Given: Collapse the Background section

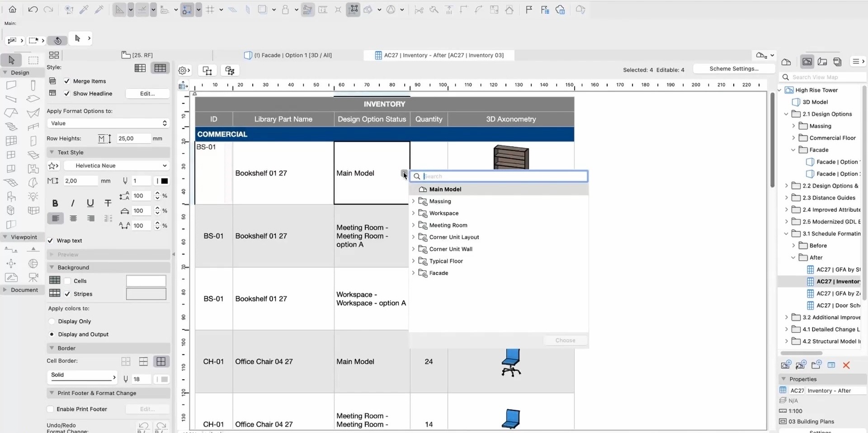Looking at the screenshot, I should tap(52, 267).
